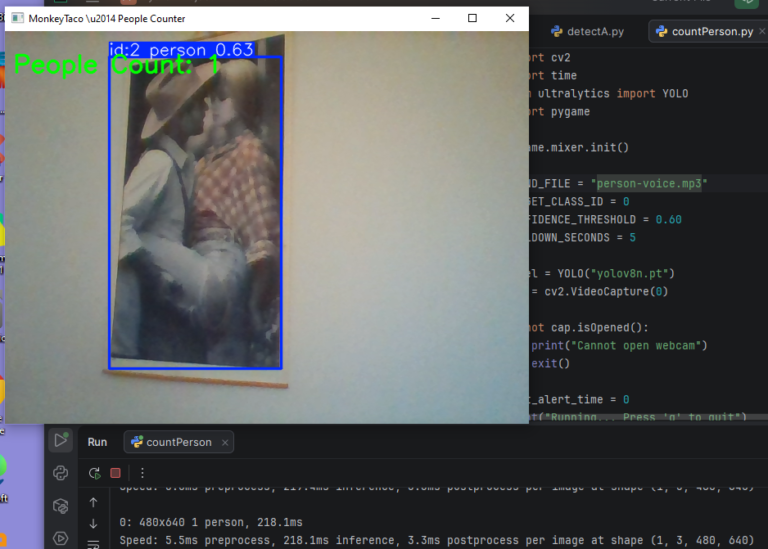Viewport: 768px width, 549px height.
Task: Click the detected couple poster in the video feed
Action: click(x=195, y=212)
